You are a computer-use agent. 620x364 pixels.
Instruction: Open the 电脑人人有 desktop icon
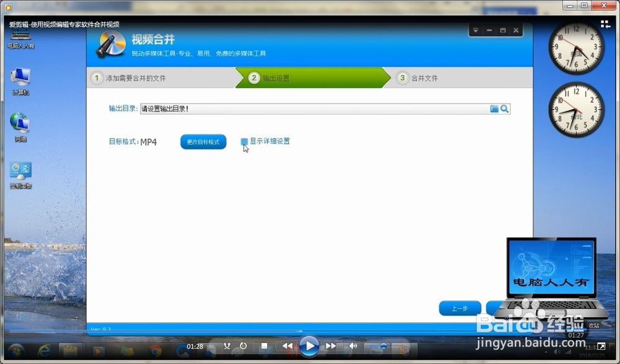[20, 40]
